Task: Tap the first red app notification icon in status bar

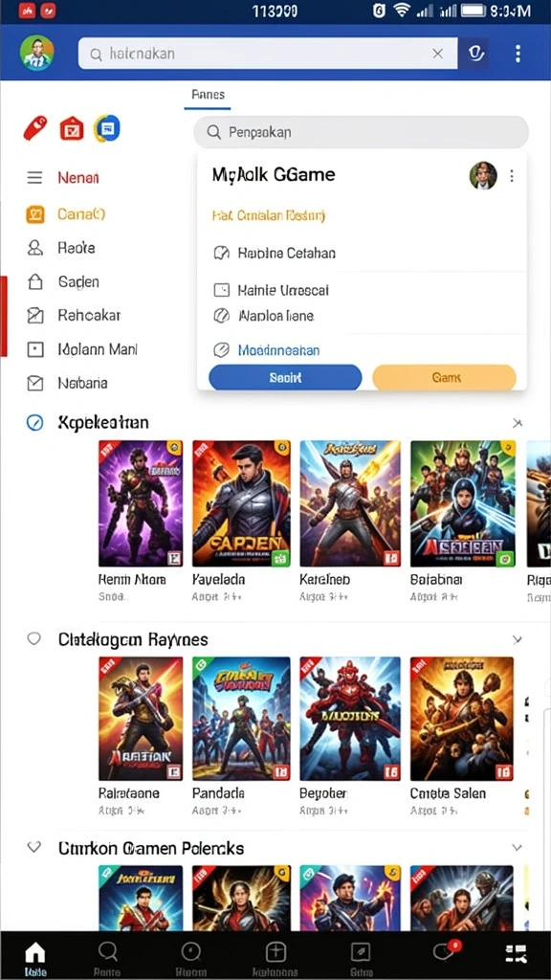Action: (26, 11)
